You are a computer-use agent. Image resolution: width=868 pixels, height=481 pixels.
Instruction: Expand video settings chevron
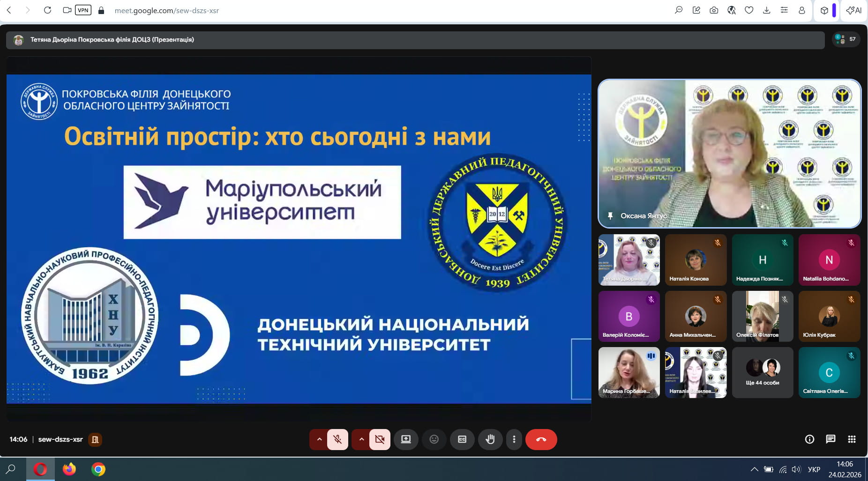coord(361,439)
